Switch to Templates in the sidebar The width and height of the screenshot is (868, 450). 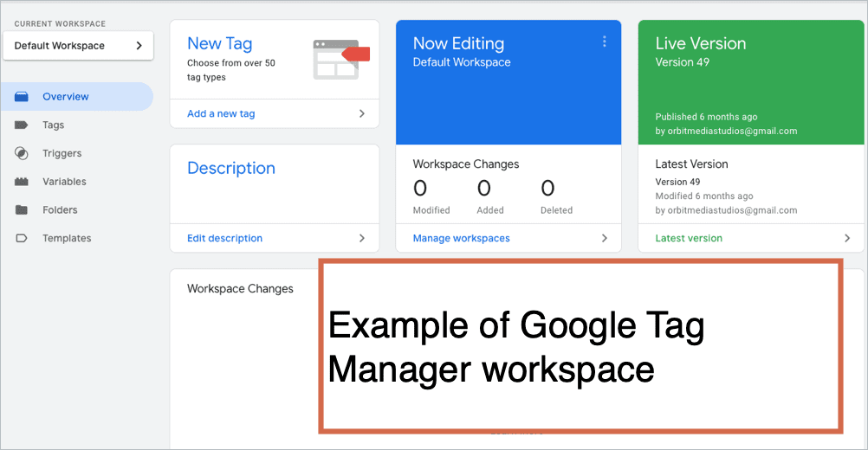click(x=67, y=238)
